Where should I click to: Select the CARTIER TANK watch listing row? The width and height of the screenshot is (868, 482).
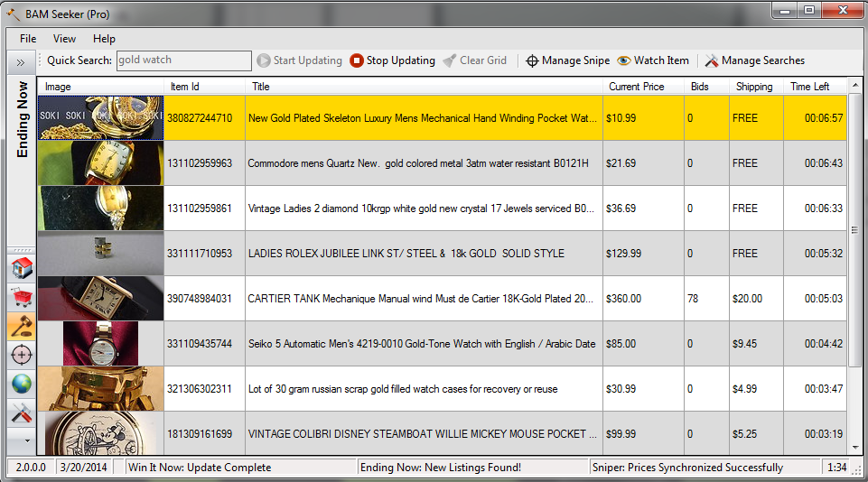(x=423, y=299)
